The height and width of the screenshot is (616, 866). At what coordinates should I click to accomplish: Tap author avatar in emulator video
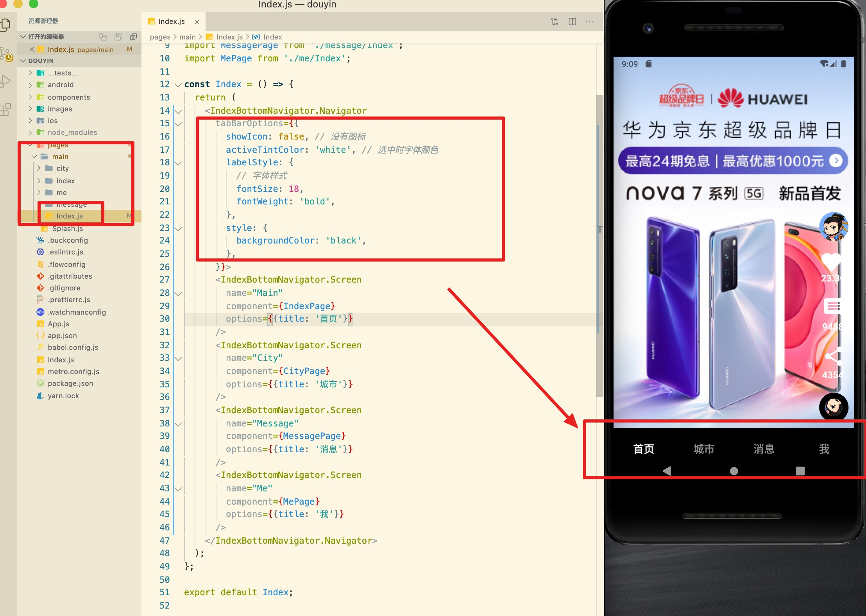coord(834,227)
